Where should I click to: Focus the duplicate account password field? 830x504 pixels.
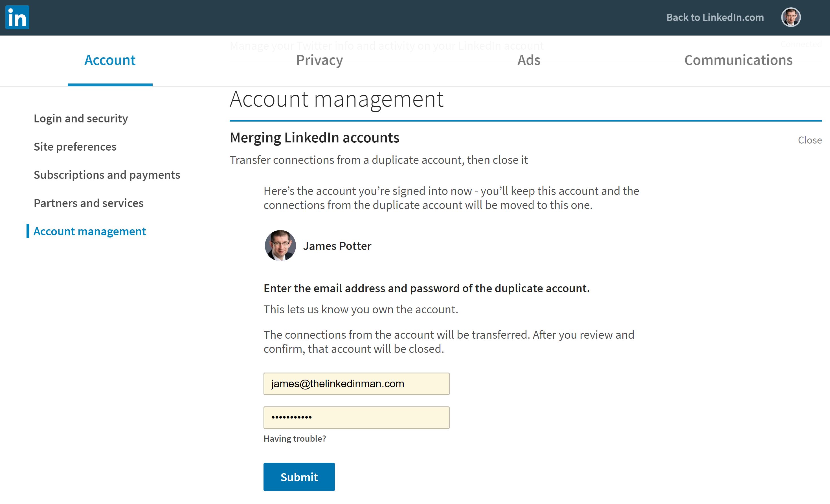pos(356,417)
